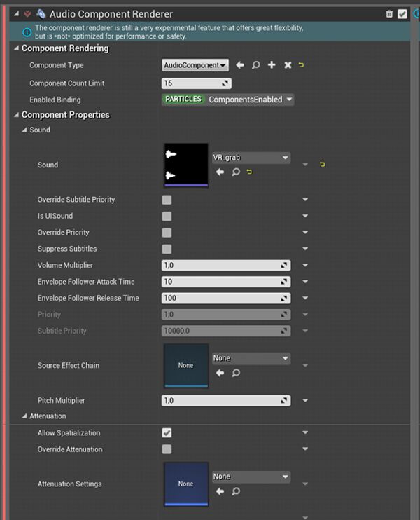Click the plus icon next to Component Type
The height and width of the screenshot is (520, 420).
(272, 65)
